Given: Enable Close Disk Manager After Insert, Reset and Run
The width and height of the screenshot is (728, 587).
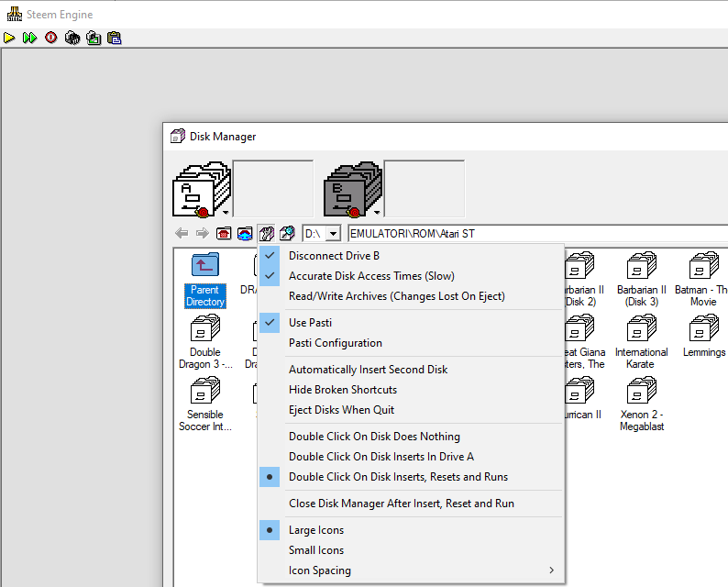Looking at the screenshot, I should [411, 504].
